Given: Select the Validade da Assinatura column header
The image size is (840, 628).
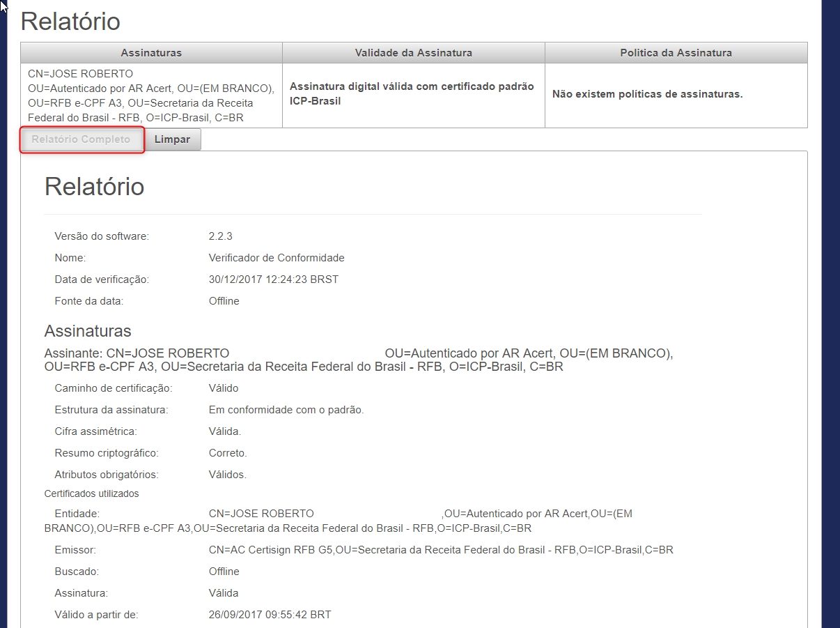Looking at the screenshot, I should tap(413, 53).
